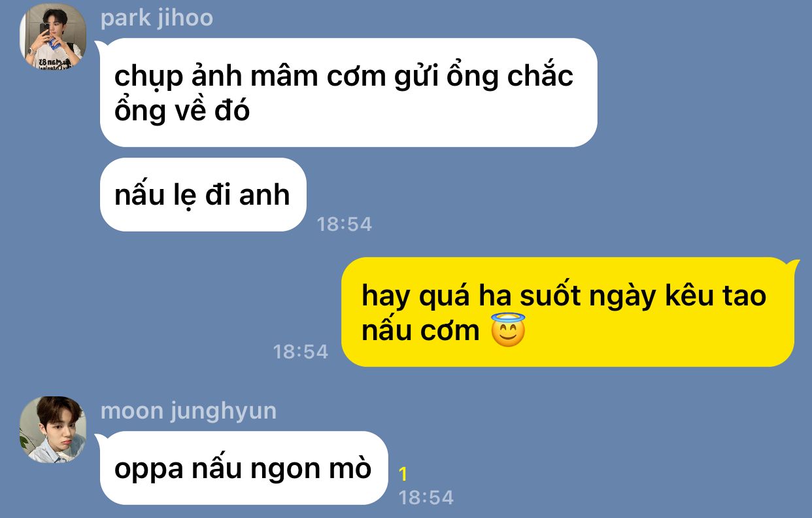
Task: Click the 18:54 timestamp under the read count
Action: pyautogui.click(x=426, y=498)
